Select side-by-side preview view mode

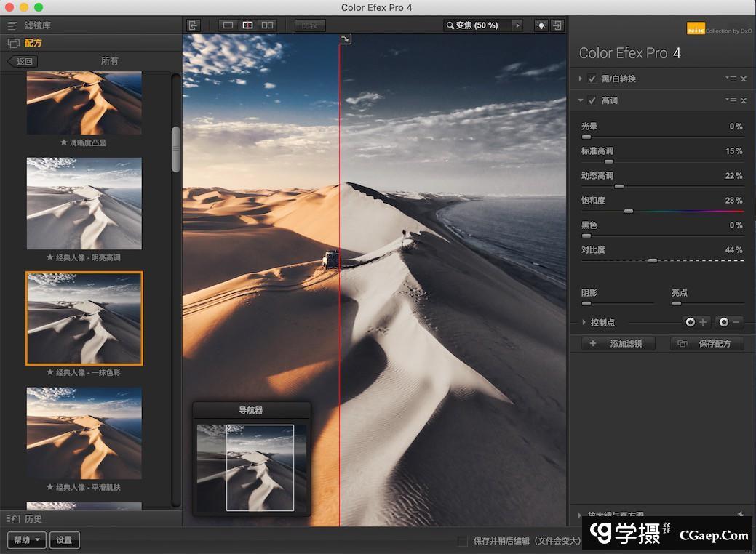click(267, 25)
